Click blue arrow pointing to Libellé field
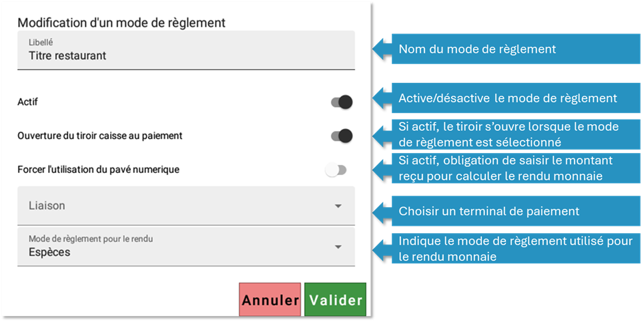644x322 pixels. 379,49
